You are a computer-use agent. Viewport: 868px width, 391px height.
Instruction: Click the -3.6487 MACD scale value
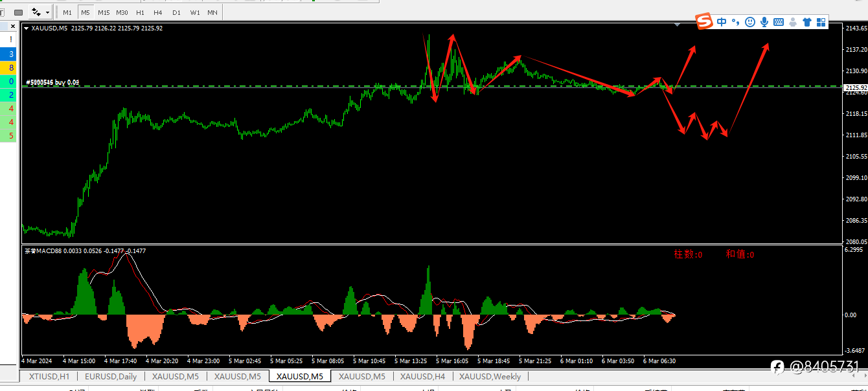pyautogui.click(x=854, y=350)
